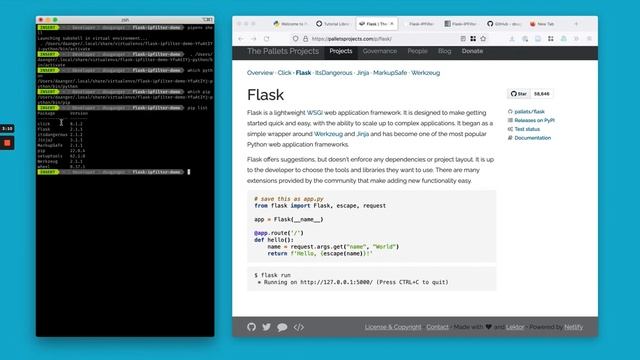Open the Blog nav item
The image size is (640, 360).
tap(444, 51)
